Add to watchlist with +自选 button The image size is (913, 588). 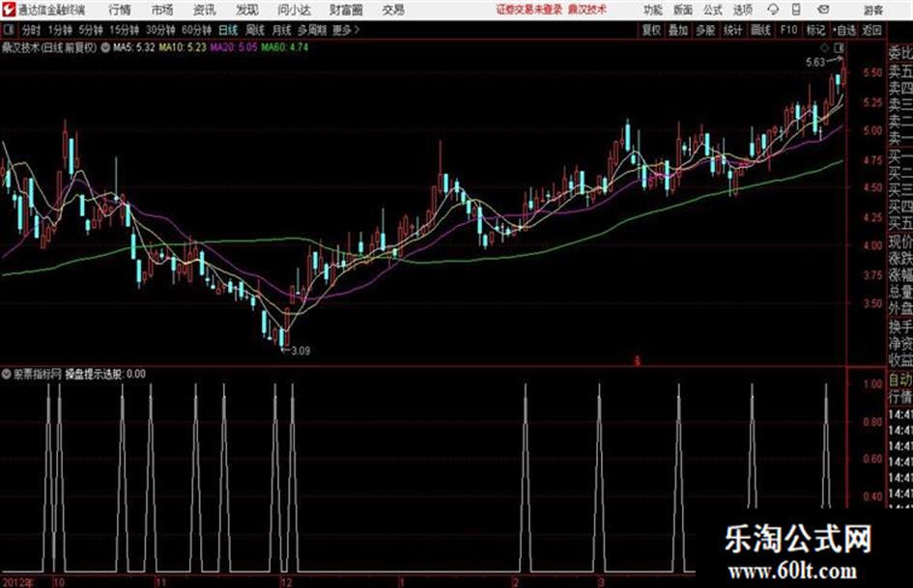tap(844, 30)
